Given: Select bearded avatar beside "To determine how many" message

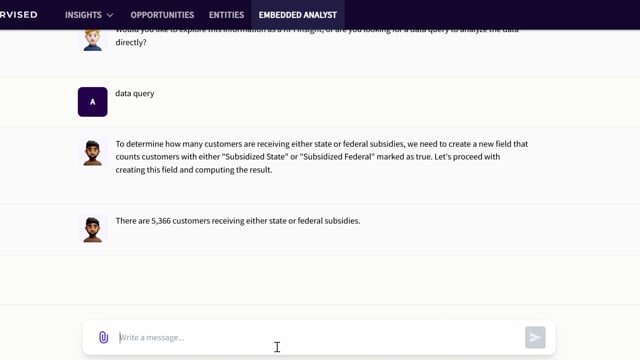Looking at the screenshot, I should pos(93,153).
